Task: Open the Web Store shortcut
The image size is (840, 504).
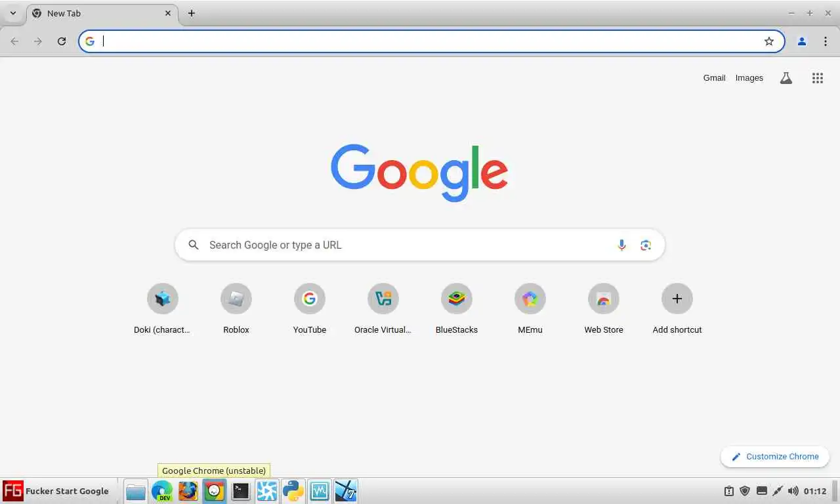Action: (604, 309)
